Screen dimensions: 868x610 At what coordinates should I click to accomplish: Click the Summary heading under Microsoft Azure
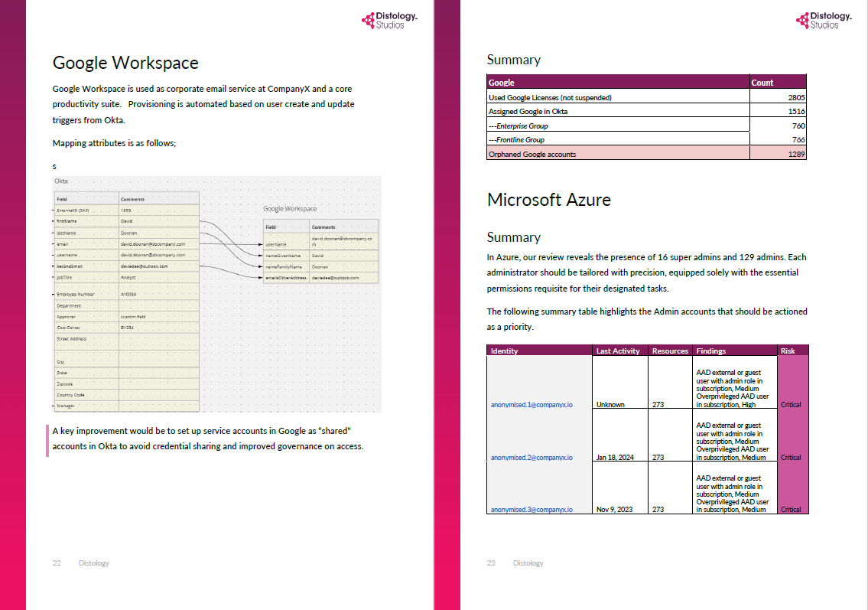[x=514, y=237]
